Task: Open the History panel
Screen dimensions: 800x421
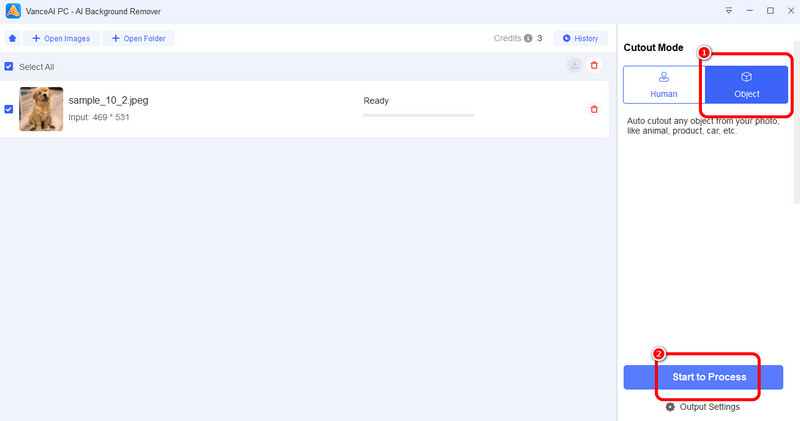Action: coord(580,38)
